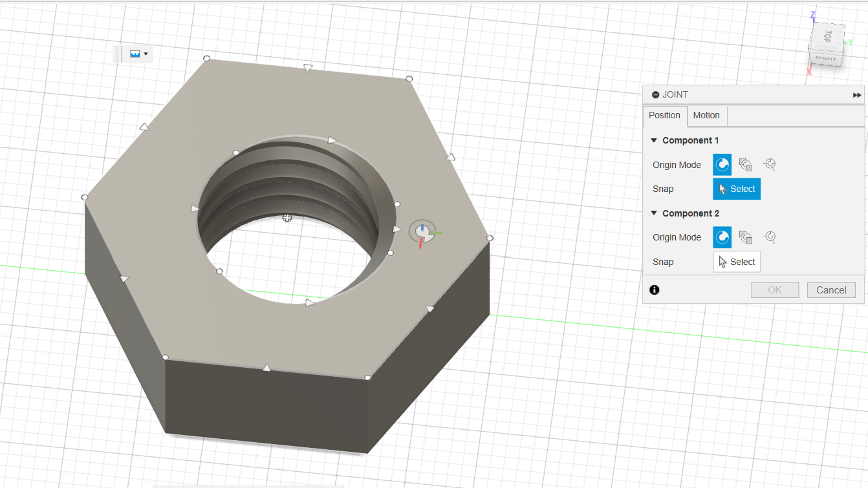The image size is (868, 488).
Task: Open the Motion tab
Action: click(x=706, y=116)
